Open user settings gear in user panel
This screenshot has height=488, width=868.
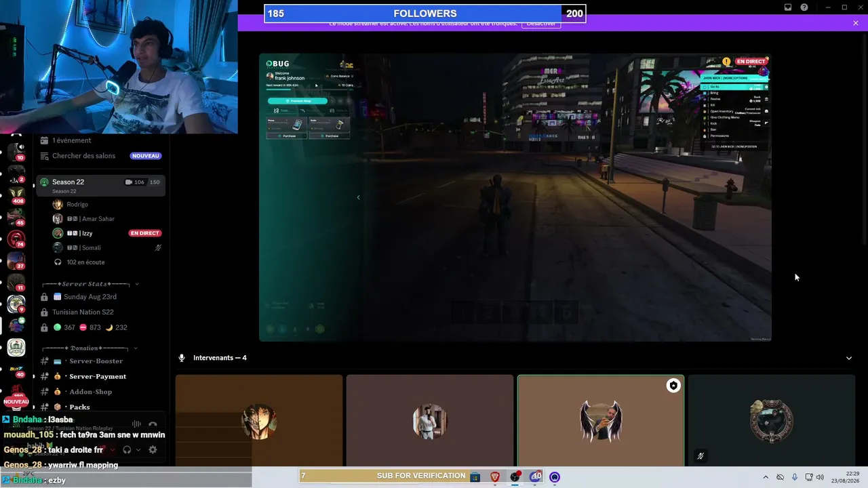coord(153,449)
